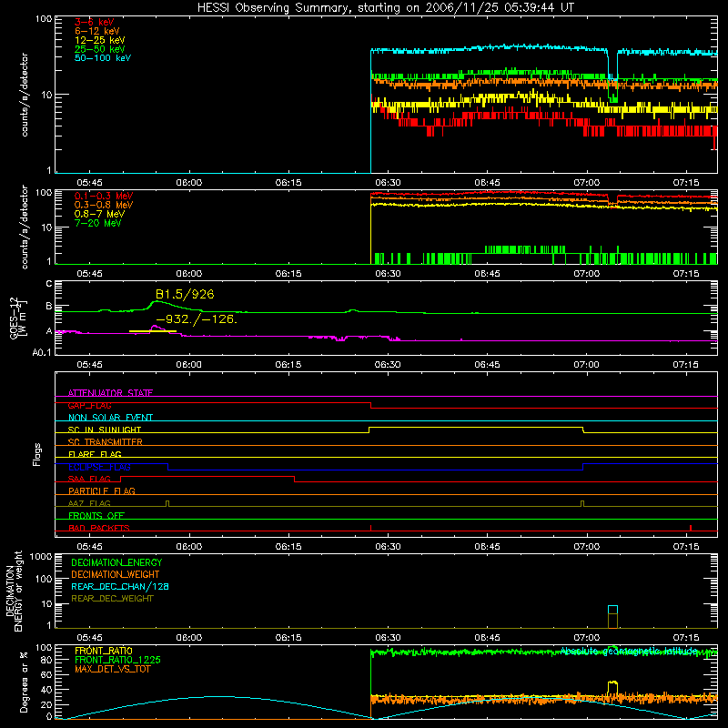Select the 6-12 keV legend label
The width and height of the screenshot is (728, 728).
point(97,31)
